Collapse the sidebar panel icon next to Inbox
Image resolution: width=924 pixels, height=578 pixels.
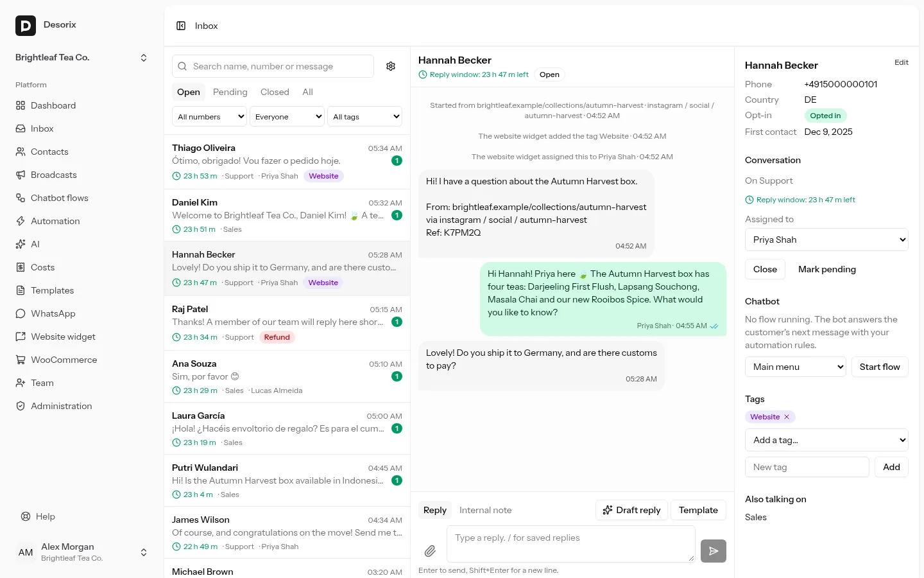(x=181, y=26)
